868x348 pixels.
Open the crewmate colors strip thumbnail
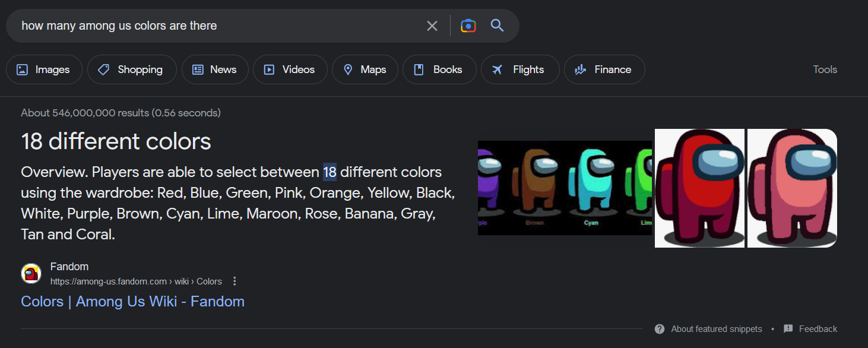click(x=565, y=188)
